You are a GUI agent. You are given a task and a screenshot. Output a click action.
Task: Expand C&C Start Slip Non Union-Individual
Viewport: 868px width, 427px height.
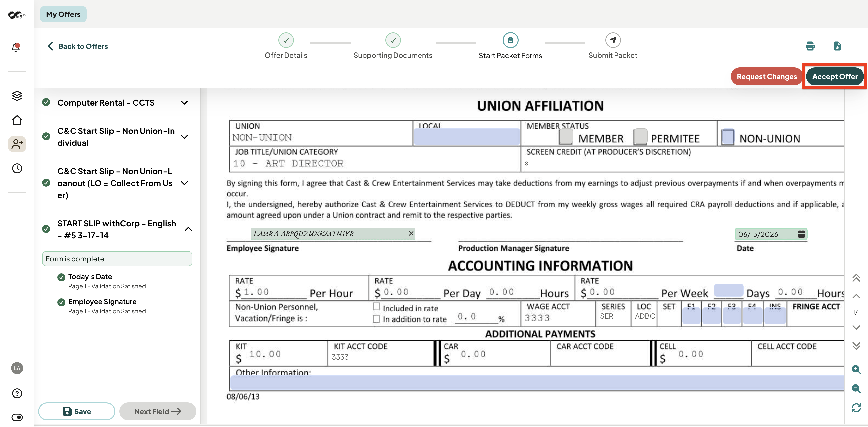click(184, 137)
